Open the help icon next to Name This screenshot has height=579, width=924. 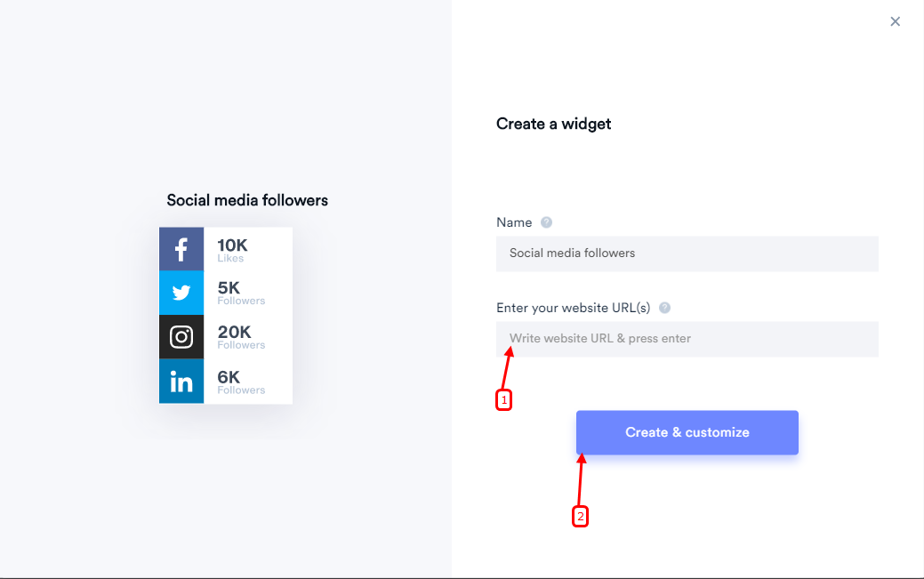[546, 222]
